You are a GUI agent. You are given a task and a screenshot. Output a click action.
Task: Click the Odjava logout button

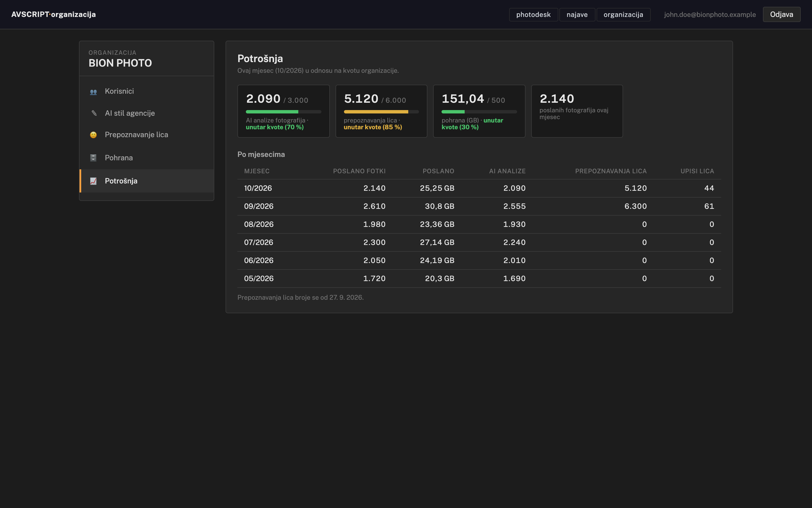782,14
